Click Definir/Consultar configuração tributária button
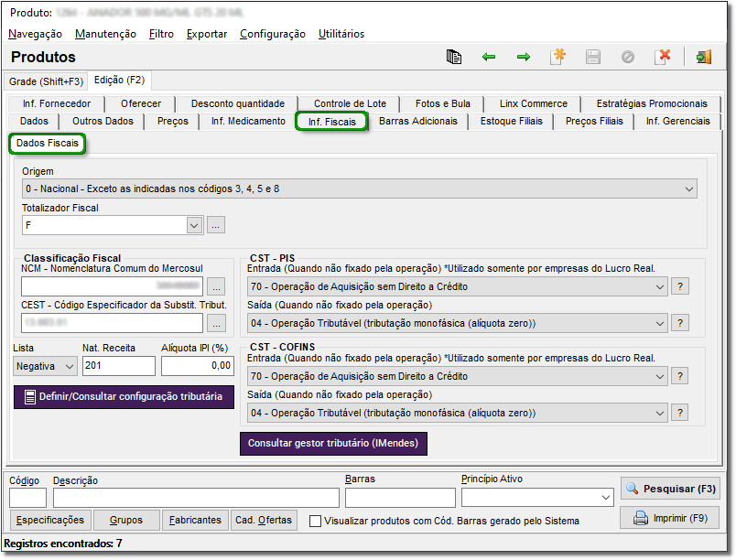736x560 pixels. 124,397
